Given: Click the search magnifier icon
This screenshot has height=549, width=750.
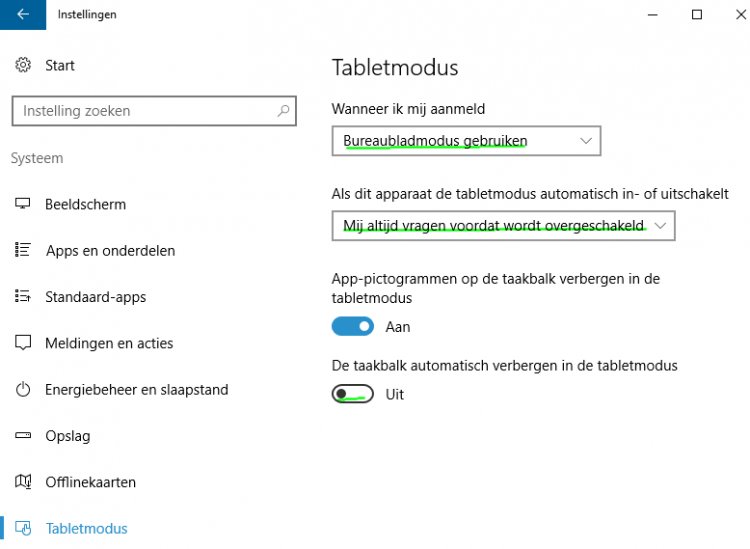Looking at the screenshot, I should 284,111.
